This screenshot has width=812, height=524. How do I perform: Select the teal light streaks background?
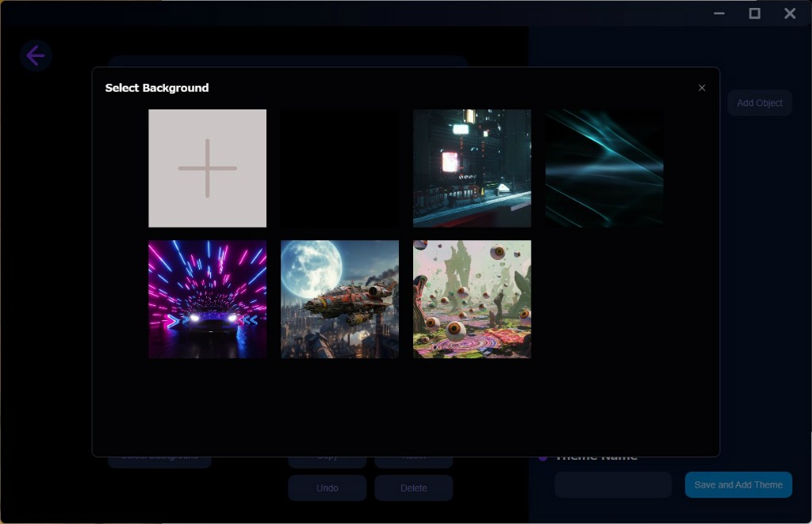(604, 168)
